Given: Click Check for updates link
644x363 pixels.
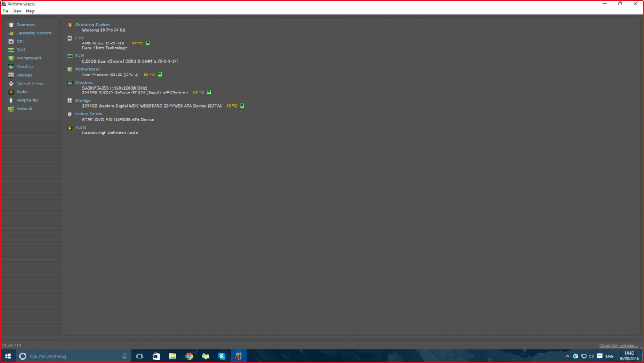Looking at the screenshot, I should [x=618, y=346].
